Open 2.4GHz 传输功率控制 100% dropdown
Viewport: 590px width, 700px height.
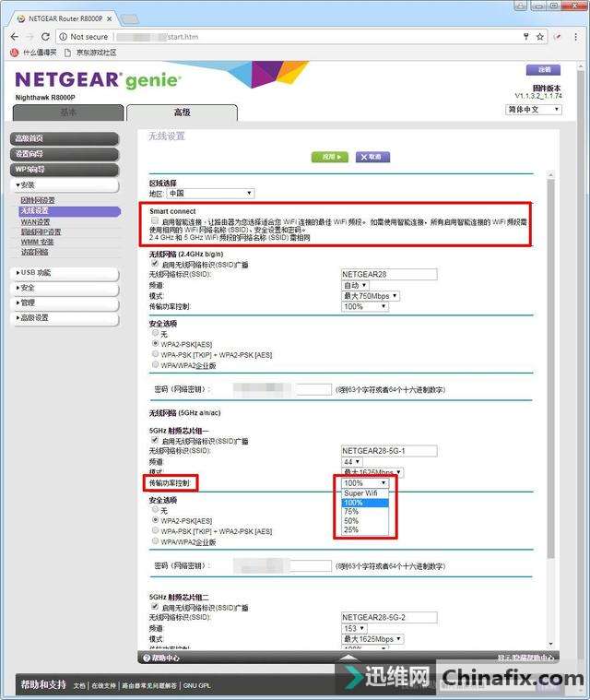click(x=365, y=306)
